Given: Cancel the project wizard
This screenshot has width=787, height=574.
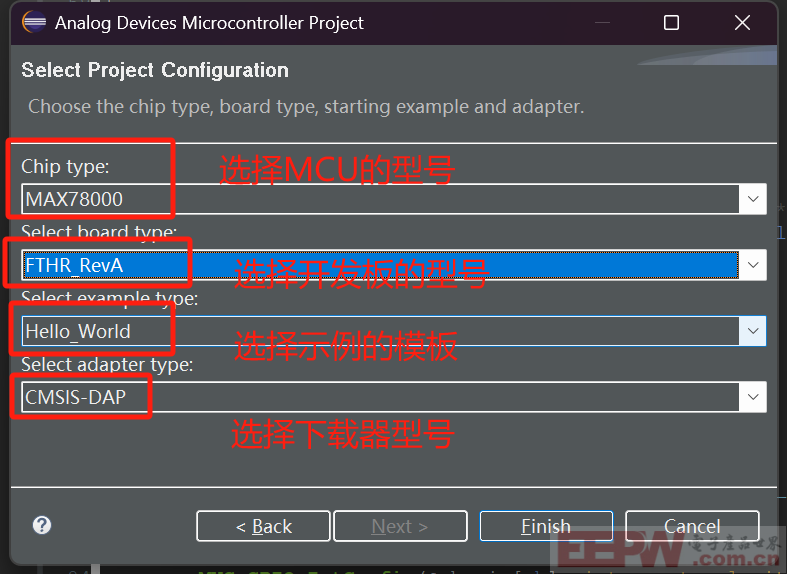Looking at the screenshot, I should (692, 526).
